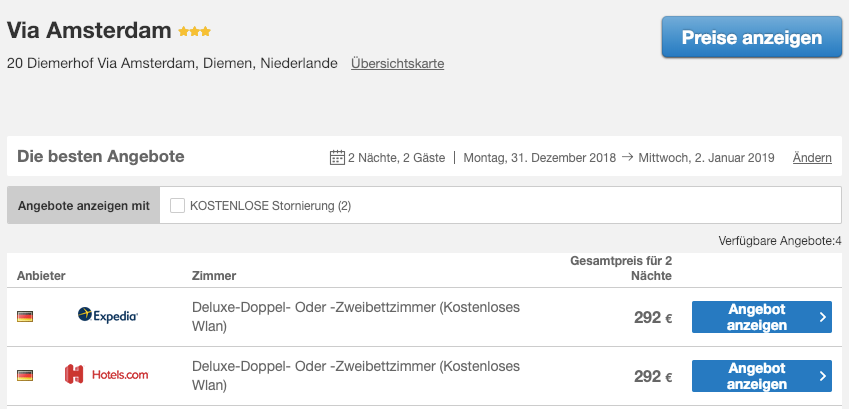
Task: Click the three-star rating icon
Action: point(195,31)
